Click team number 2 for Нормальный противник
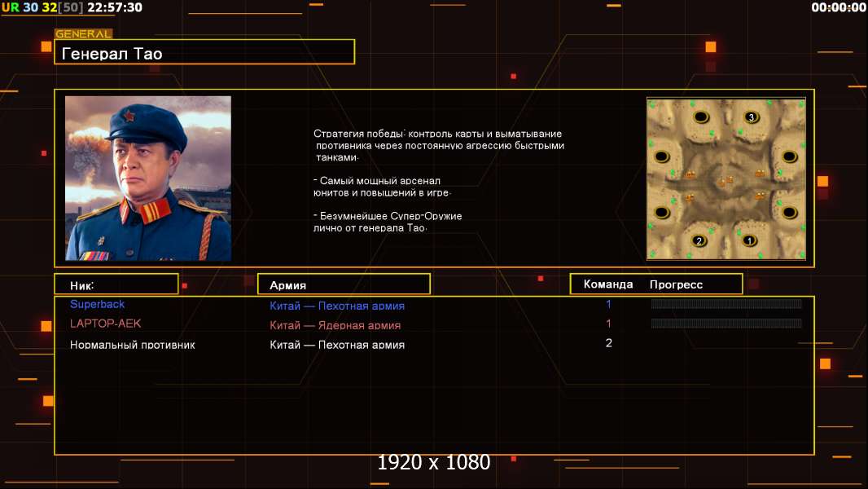Image resolution: width=868 pixels, height=489 pixels. coord(608,343)
